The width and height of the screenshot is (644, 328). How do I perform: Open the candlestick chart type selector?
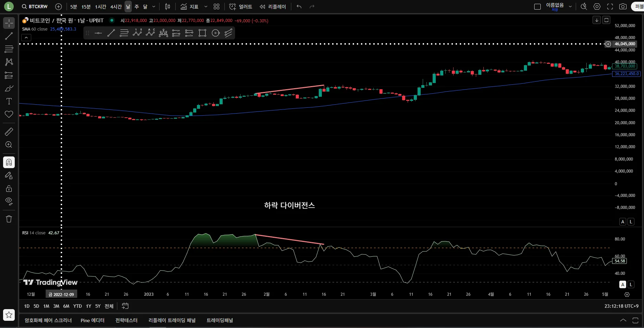[167, 7]
